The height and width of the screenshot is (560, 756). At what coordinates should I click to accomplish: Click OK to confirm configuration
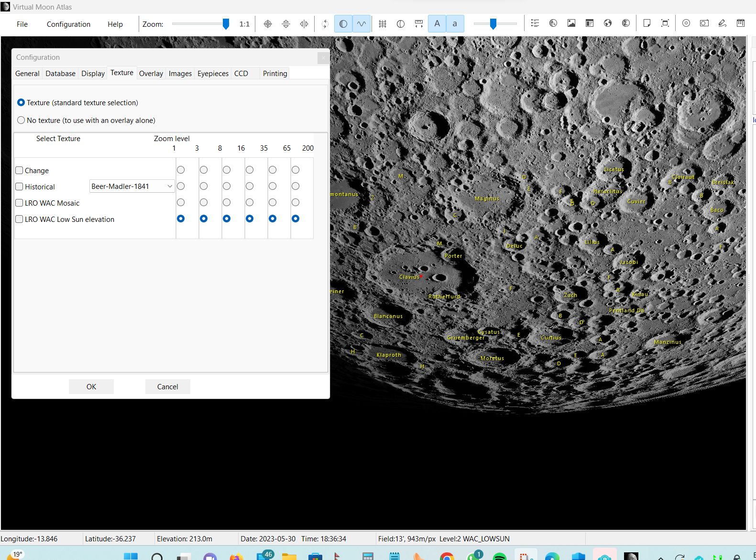coord(91,386)
